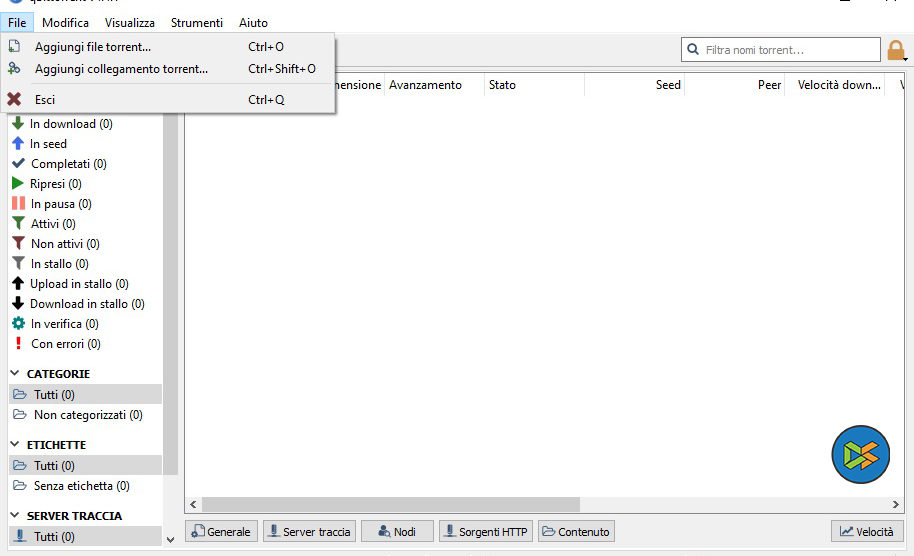Click the document icon beside Aggiungi file torrent
This screenshot has height=556, width=914.
(x=14, y=46)
